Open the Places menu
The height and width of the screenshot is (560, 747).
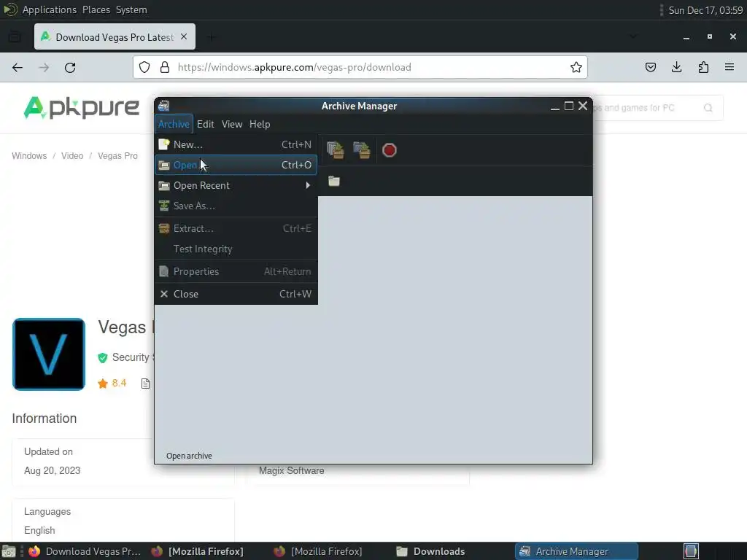96,9
